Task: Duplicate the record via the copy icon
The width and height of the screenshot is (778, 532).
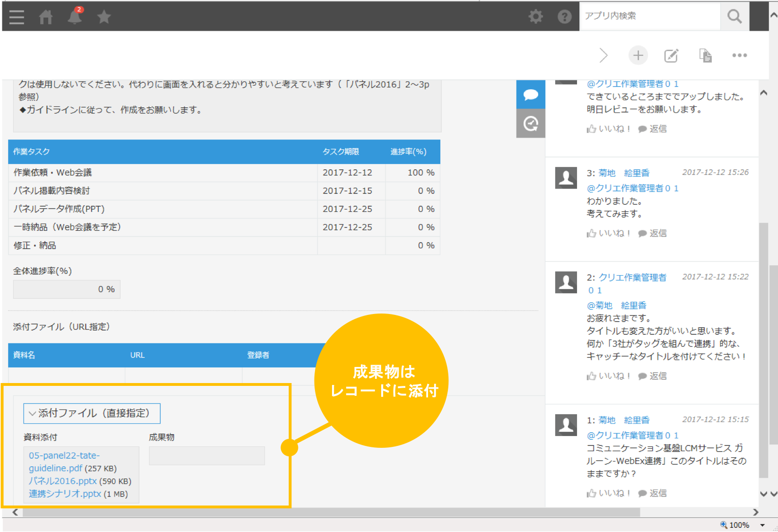Action: pos(705,55)
